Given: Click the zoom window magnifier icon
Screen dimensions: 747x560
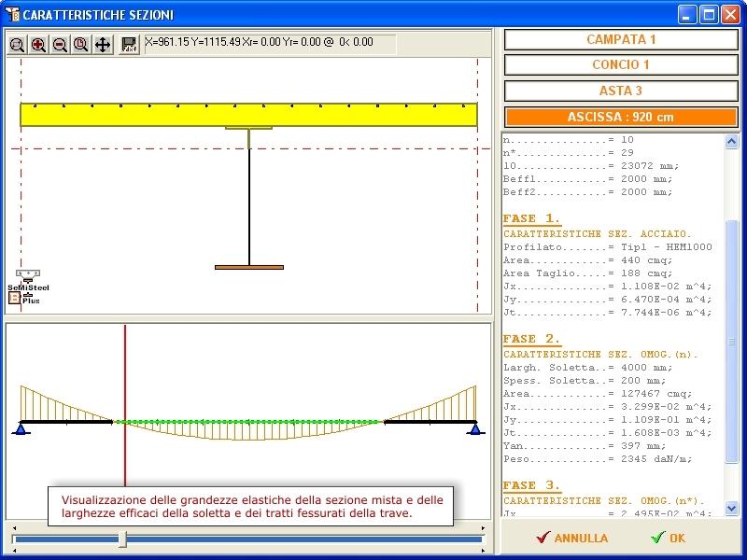Looking at the screenshot, I should [18, 45].
